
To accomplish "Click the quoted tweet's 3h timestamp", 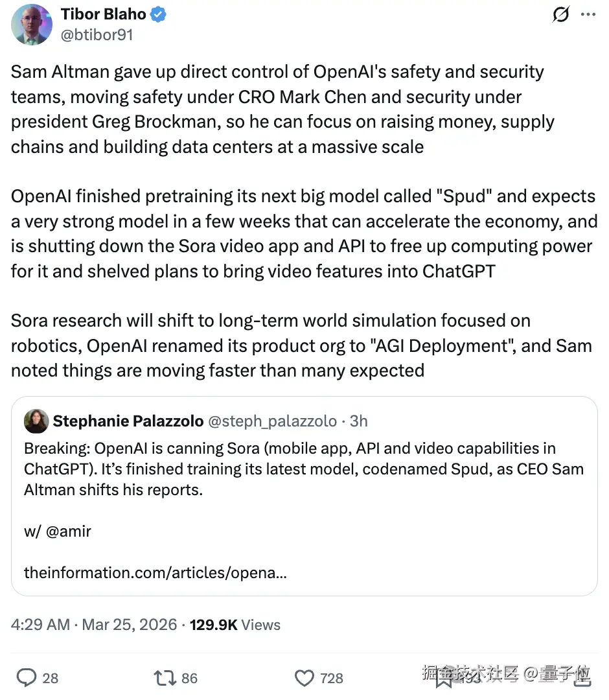I will pos(358,421).
